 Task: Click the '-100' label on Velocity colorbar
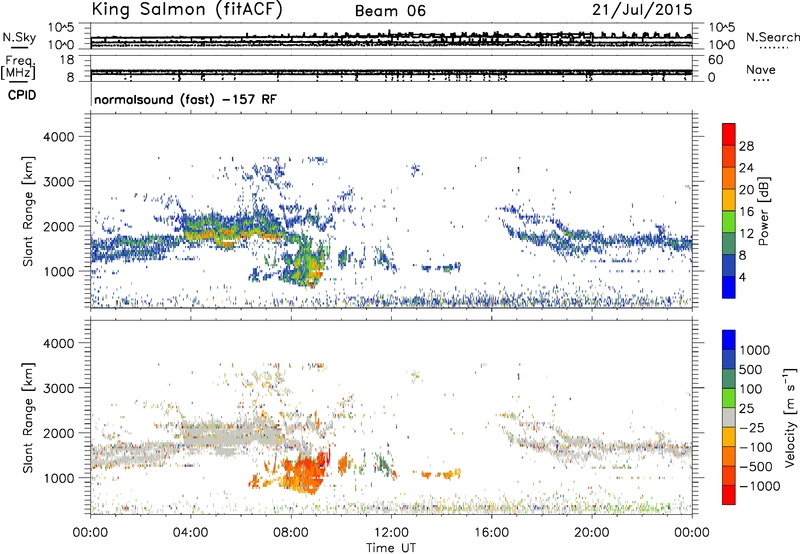tap(756, 447)
